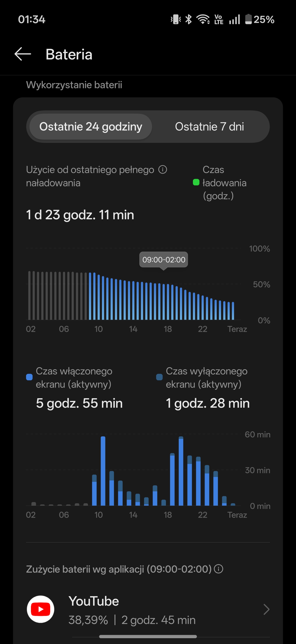Tap the screen-on time blue legend dot
This screenshot has width=296, height=644.
tap(29, 377)
